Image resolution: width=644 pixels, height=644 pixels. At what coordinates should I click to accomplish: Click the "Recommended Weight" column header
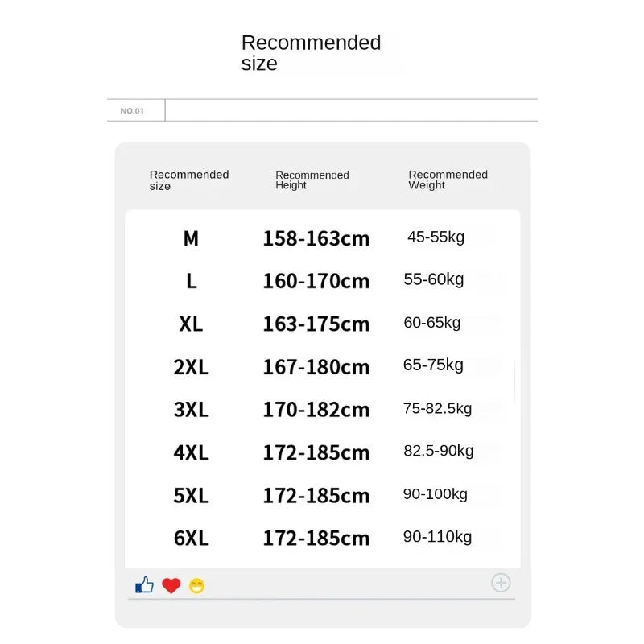tap(448, 180)
